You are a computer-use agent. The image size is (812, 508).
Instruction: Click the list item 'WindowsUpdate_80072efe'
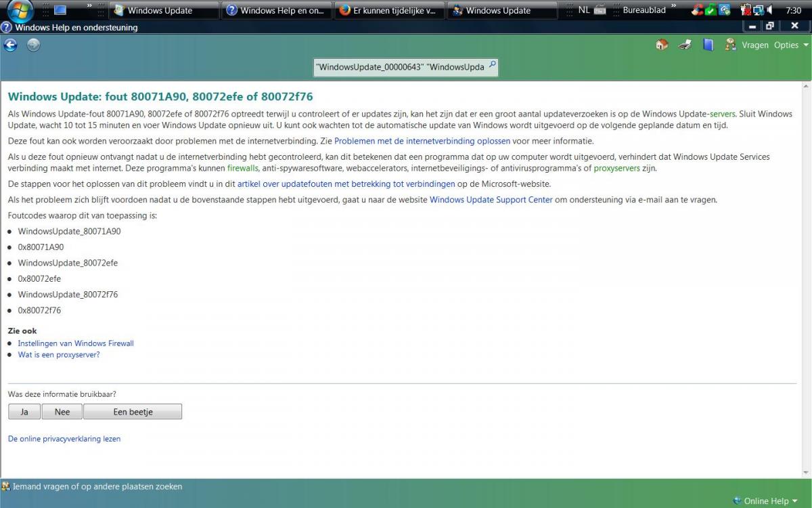tap(68, 263)
